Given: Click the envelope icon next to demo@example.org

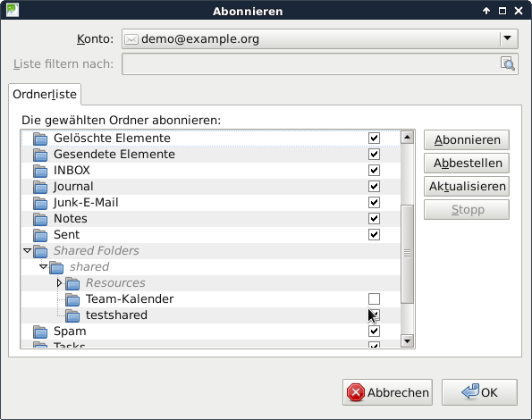Looking at the screenshot, I should (131, 39).
